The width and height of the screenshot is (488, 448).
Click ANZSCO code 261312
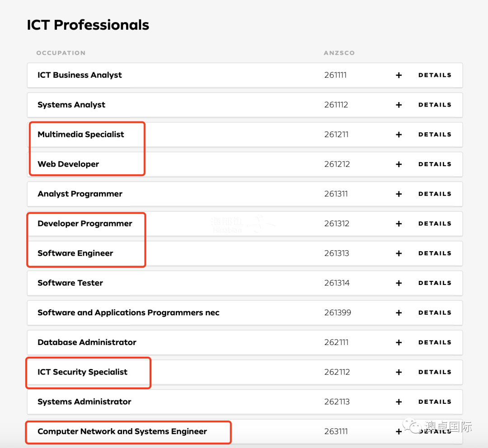[x=337, y=224]
